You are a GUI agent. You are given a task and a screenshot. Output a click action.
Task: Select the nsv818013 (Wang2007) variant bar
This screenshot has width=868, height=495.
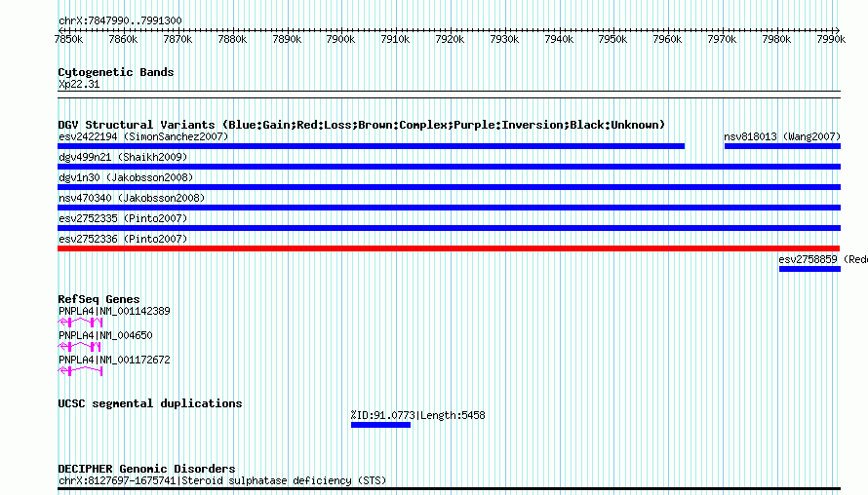click(782, 146)
